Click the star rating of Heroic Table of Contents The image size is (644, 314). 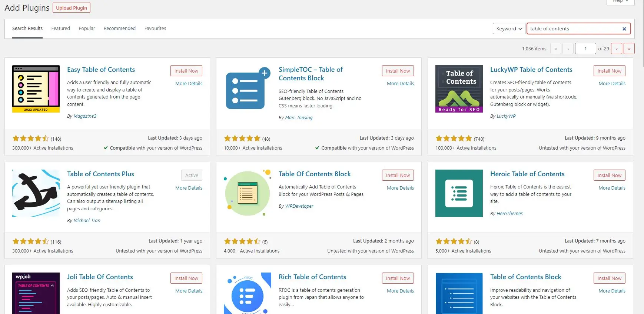[x=454, y=241]
